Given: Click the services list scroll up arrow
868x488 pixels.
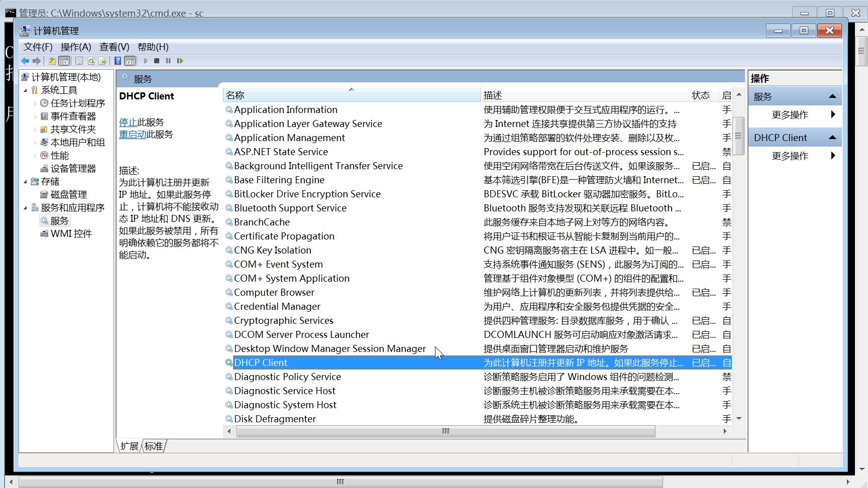Looking at the screenshot, I should pyautogui.click(x=738, y=94).
